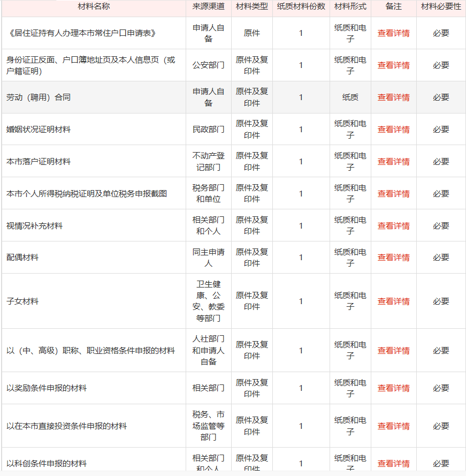Click 查看详情 for 身份证正反面 row

coord(393,65)
